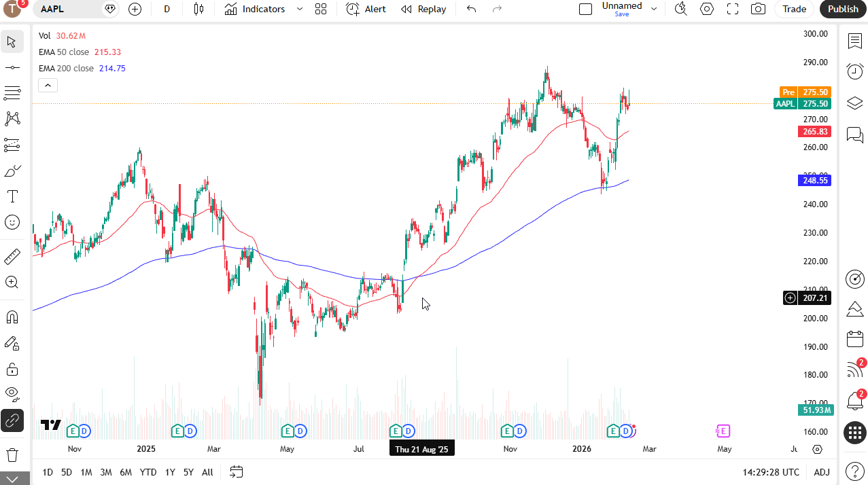
Task: Open the Indicators dialog
Action: tap(255, 9)
